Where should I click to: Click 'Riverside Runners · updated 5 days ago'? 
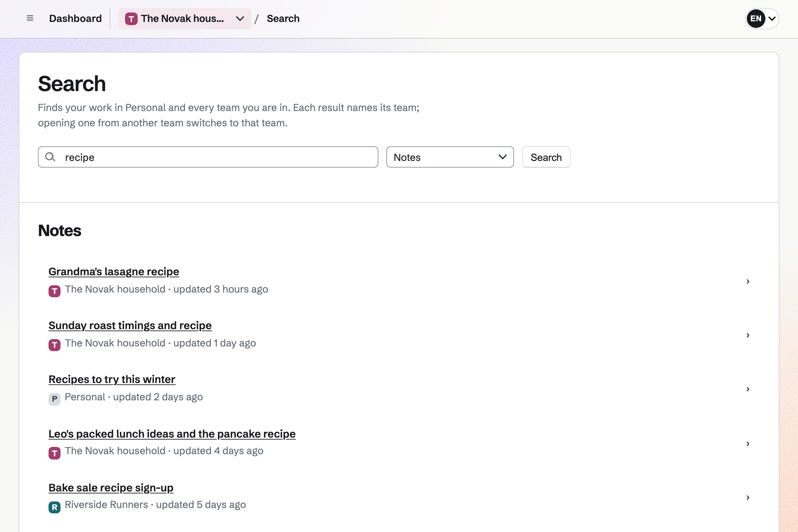[x=155, y=505]
